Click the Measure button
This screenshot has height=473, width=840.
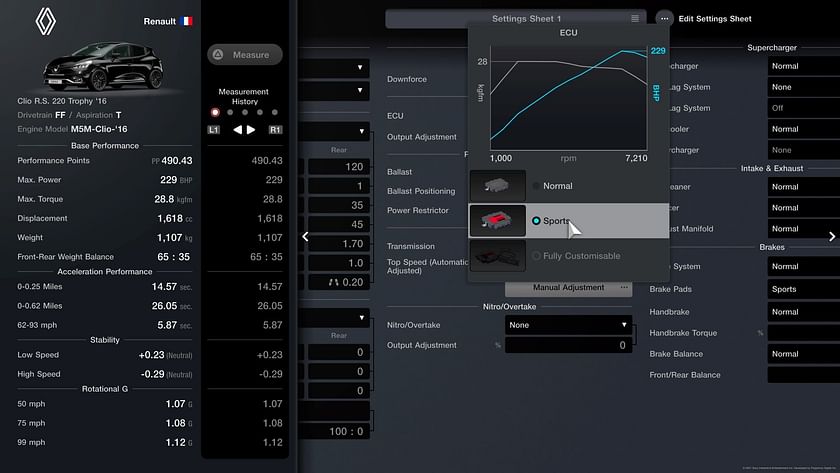pyautogui.click(x=245, y=55)
